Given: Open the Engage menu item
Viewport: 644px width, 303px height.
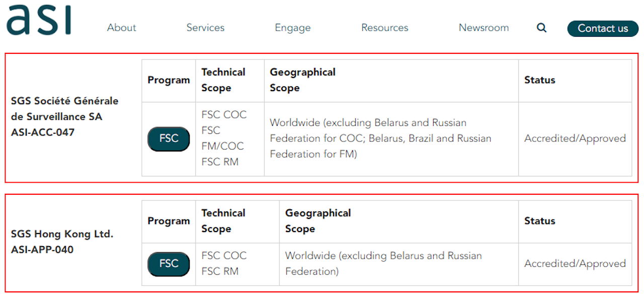Looking at the screenshot, I should point(293,28).
